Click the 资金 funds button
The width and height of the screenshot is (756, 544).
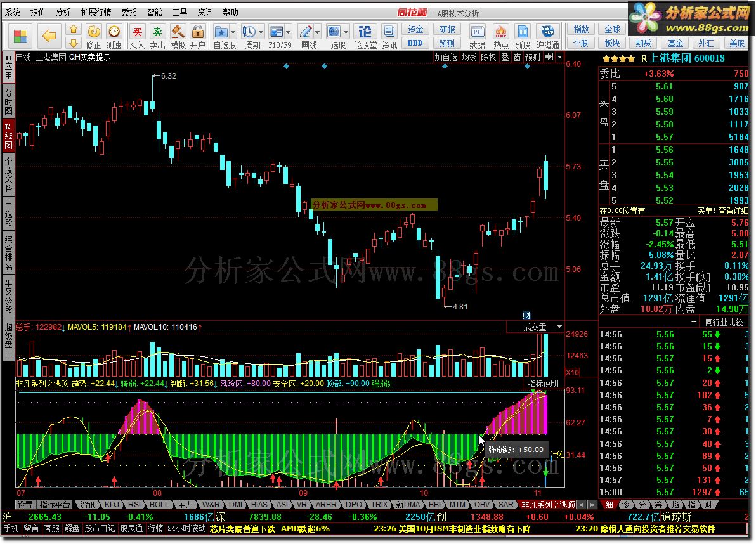coord(415,29)
